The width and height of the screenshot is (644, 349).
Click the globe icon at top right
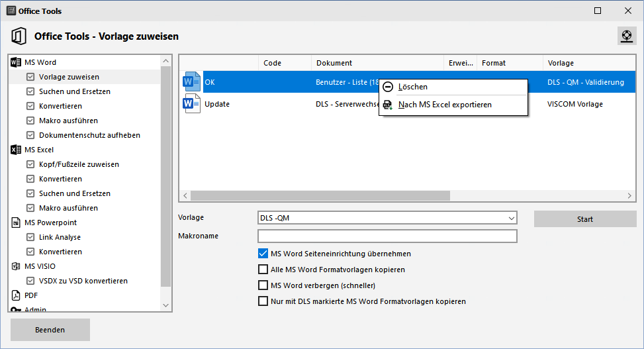[x=627, y=36]
